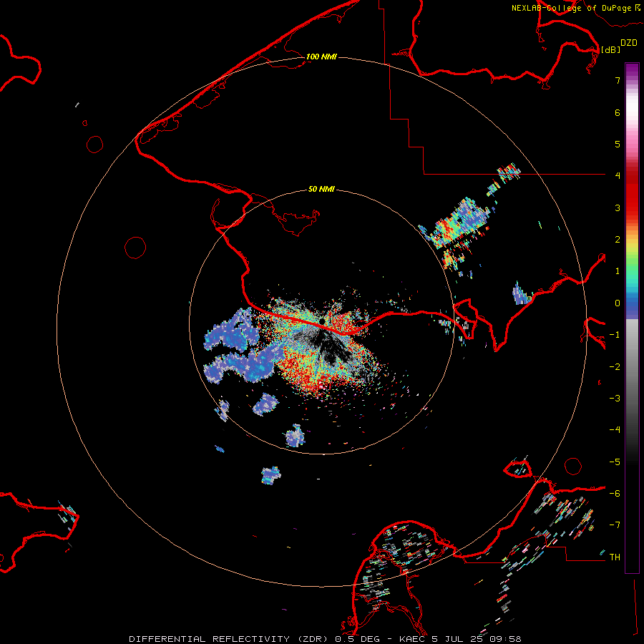Click the 2 tick on color scale
Image resolution: width=644 pixels, height=644 pixels.
[x=618, y=240]
